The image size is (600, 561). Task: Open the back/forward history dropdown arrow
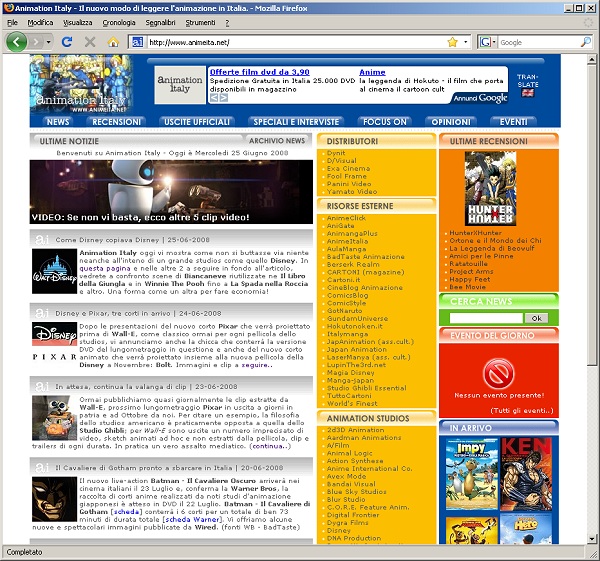(x=48, y=42)
